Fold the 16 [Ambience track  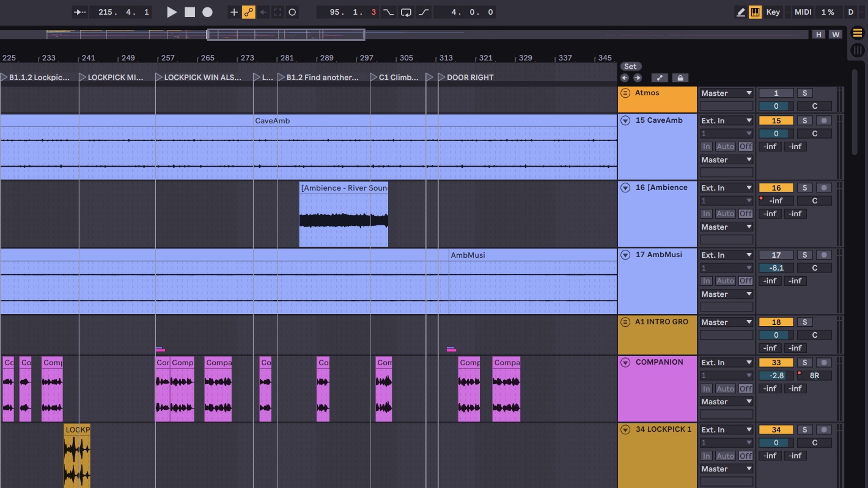(625, 188)
